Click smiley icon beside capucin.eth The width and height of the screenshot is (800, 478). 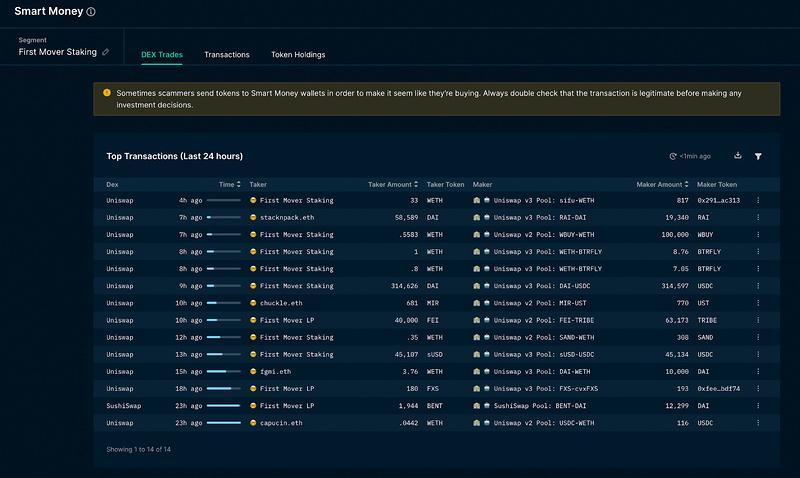(x=253, y=423)
